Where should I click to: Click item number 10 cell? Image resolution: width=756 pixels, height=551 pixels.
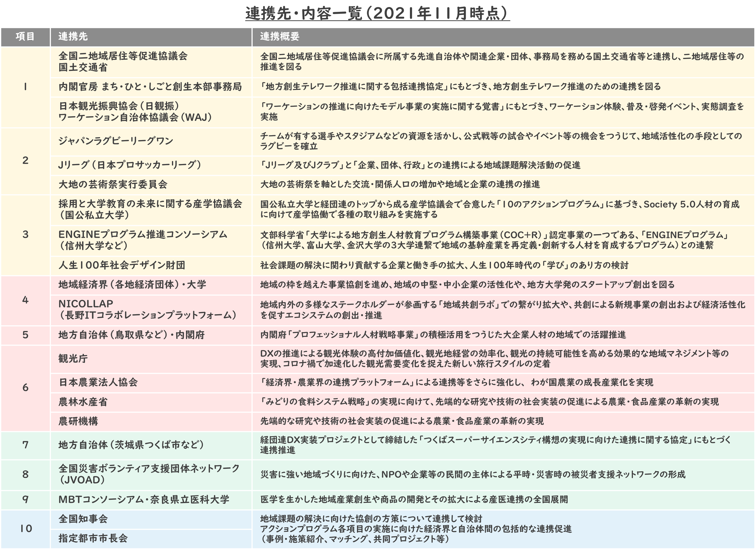(26, 528)
